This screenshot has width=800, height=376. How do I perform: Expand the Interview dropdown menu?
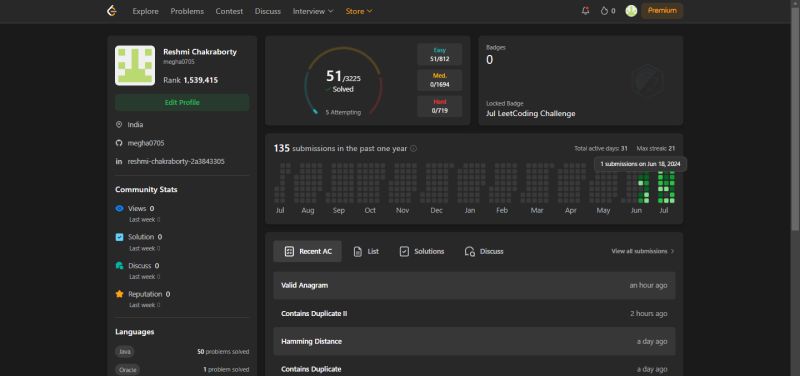click(x=313, y=11)
